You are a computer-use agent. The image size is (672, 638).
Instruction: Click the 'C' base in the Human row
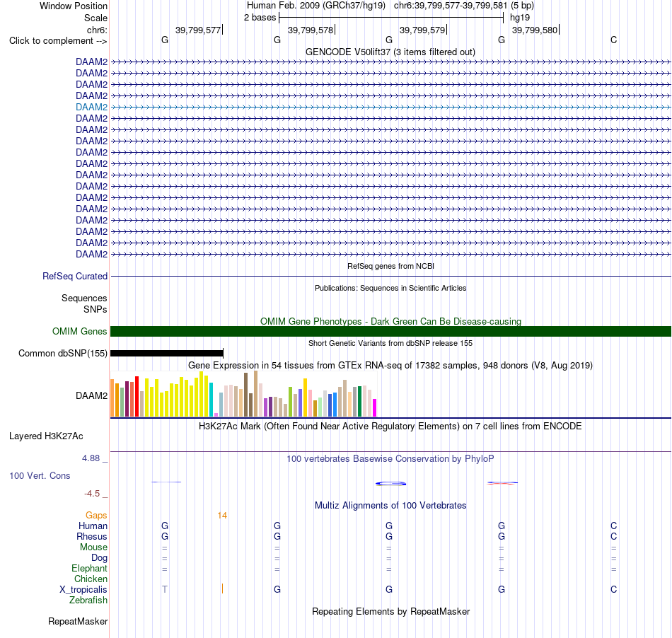[614, 526]
